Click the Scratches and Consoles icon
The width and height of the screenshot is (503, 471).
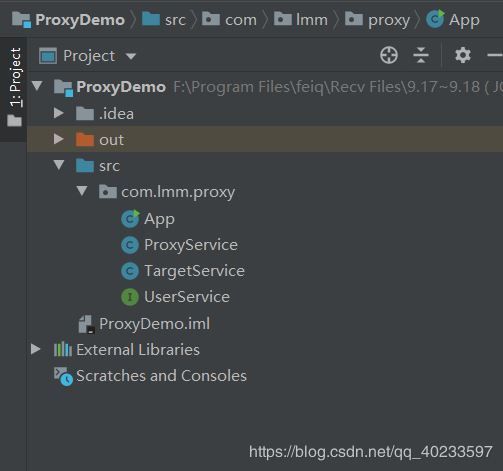63,376
